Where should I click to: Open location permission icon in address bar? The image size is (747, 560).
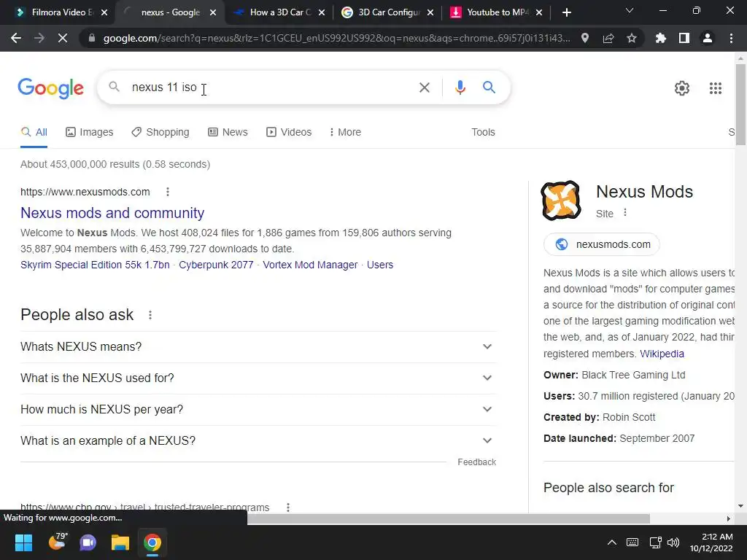(585, 38)
